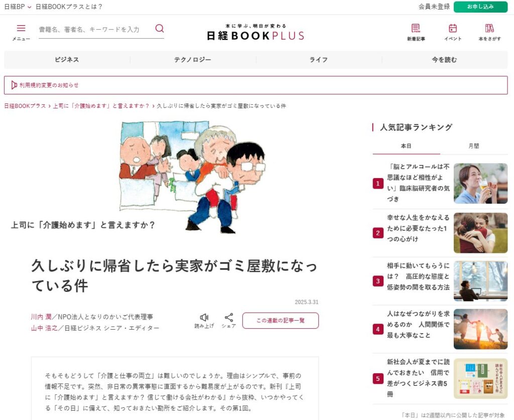This screenshot has width=514, height=420.
Task: Click the 本をさがす books icon
Action: click(489, 29)
